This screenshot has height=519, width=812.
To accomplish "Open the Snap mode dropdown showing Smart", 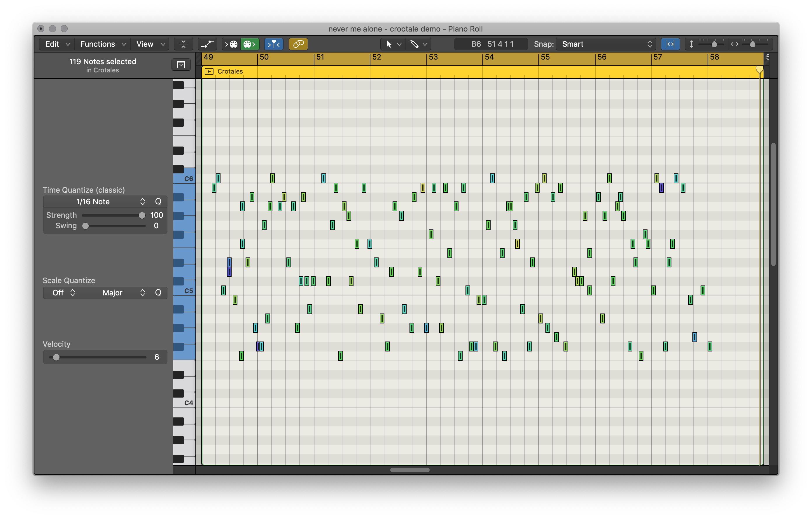I will (x=606, y=44).
